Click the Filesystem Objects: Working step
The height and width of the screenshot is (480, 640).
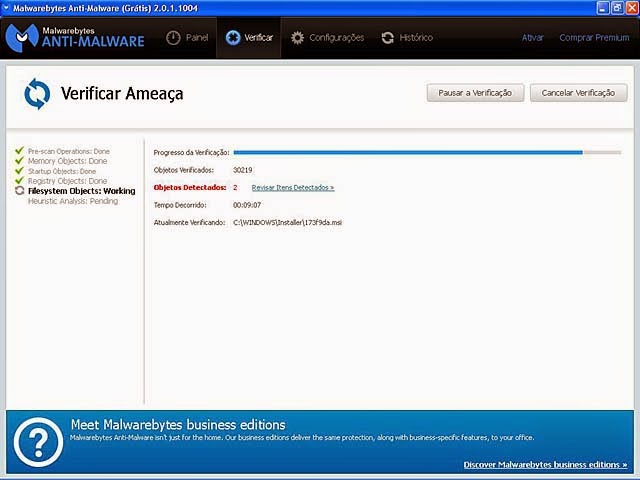(81, 191)
